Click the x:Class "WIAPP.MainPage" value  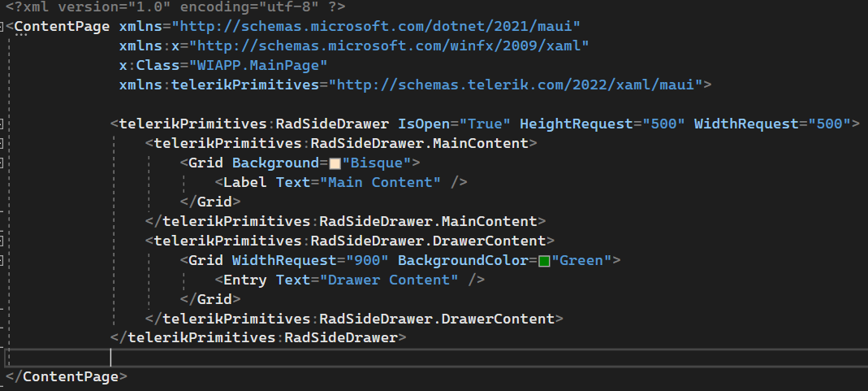[258, 65]
